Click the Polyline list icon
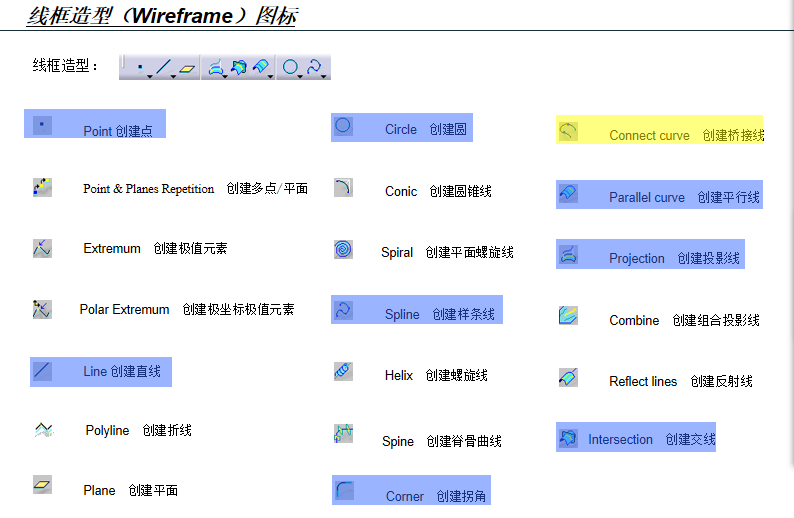This screenshot has width=794, height=518. click(x=44, y=430)
